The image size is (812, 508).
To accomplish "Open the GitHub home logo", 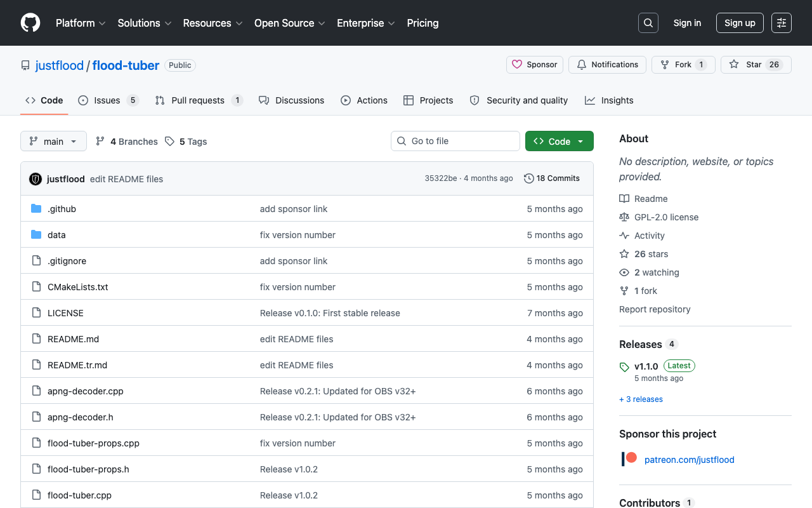I will pos(30,23).
